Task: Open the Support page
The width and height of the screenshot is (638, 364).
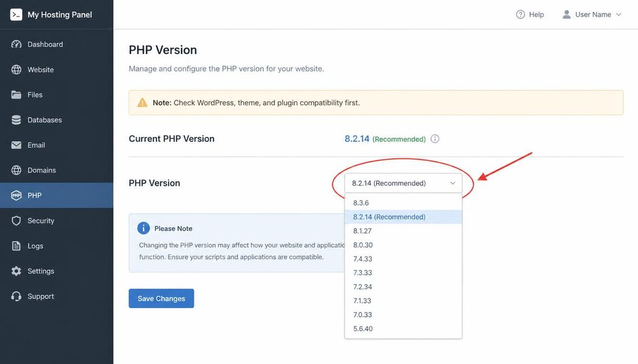Action: 57,296
